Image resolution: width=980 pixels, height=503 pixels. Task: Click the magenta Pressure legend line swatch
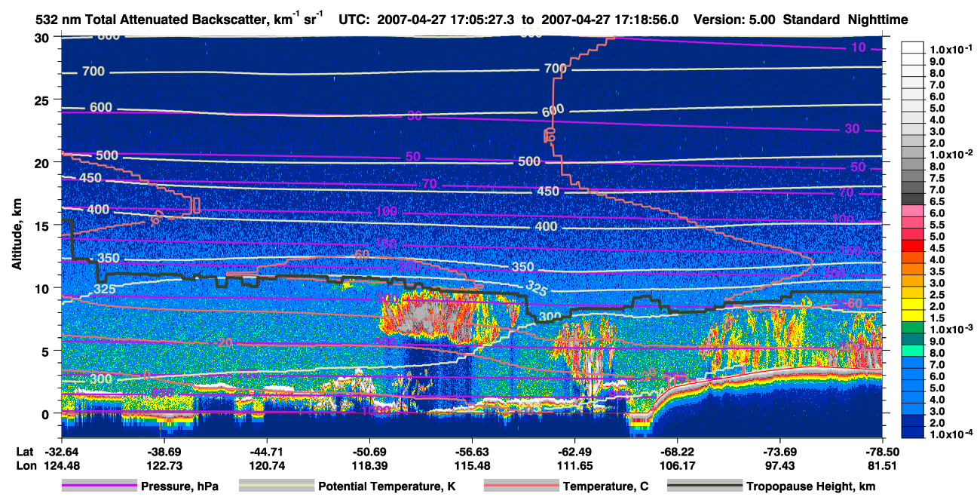pyautogui.click(x=100, y=486)
